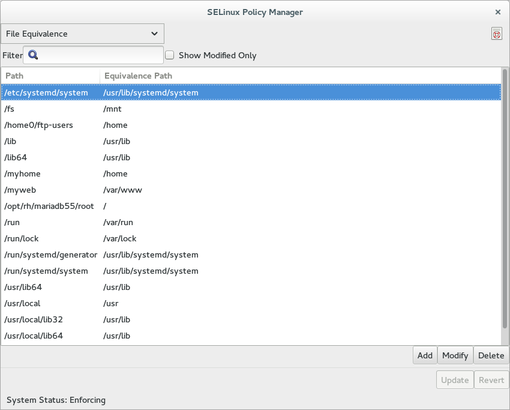Select the /etc/systemd/system row
510x410 pixels.
coord(251,92)
